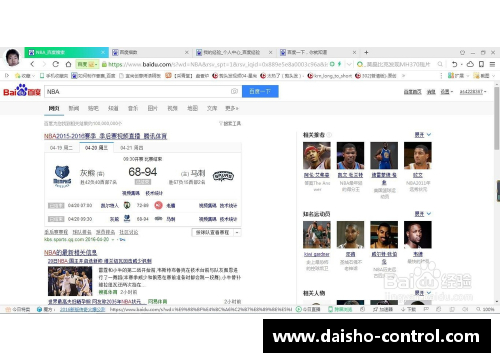Viewport: 500px width, 362px height.
Task: Open a new tab with the plus icon
Action: 366,52
